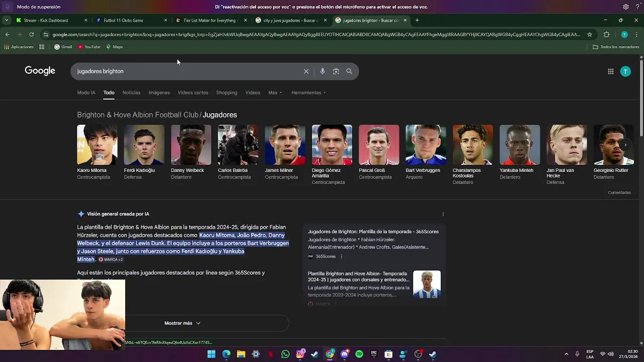The width and height of the screenshot is (644, 362).
Task: Expand the tab search dropdown arrow
Action: (6, 21)
